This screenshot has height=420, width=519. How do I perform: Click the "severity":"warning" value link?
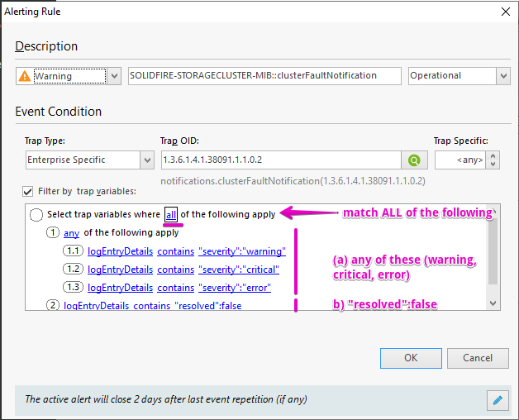tap(242, 251)
